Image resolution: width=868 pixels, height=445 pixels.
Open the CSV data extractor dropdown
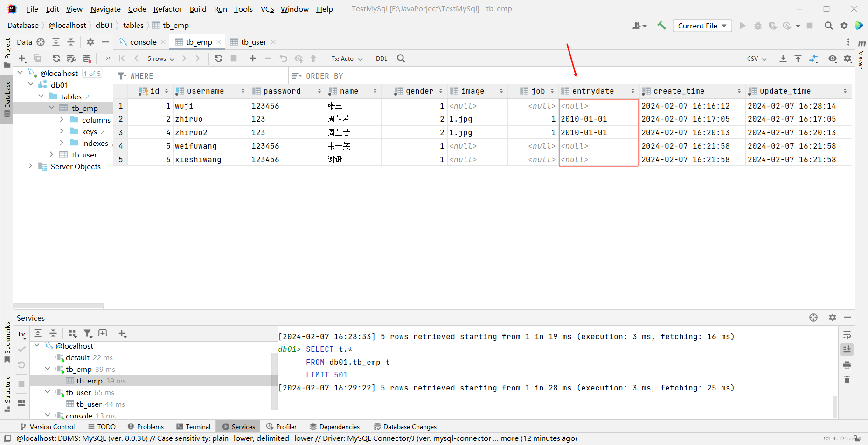point(757,58)
